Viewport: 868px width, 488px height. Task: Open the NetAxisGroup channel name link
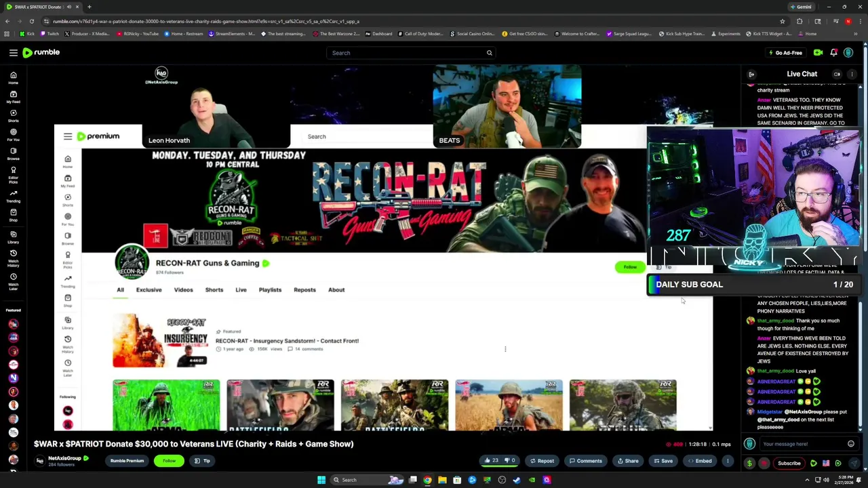[65, 459]
